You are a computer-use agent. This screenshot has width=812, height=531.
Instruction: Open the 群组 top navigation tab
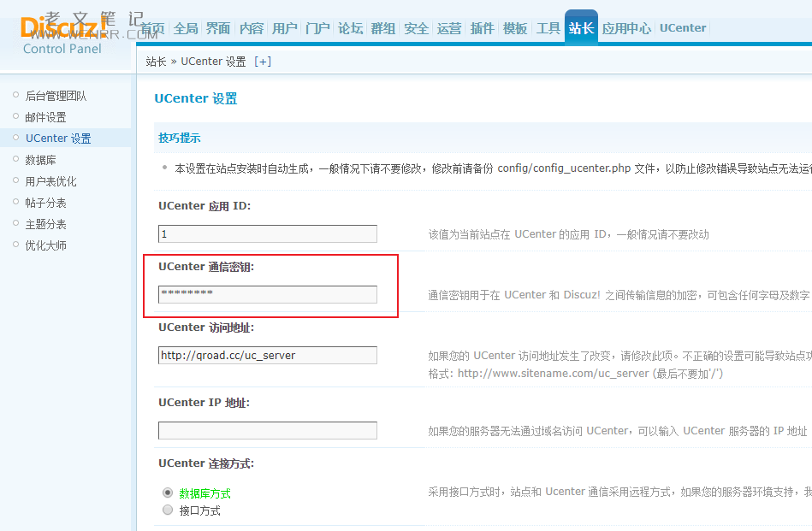383,28
